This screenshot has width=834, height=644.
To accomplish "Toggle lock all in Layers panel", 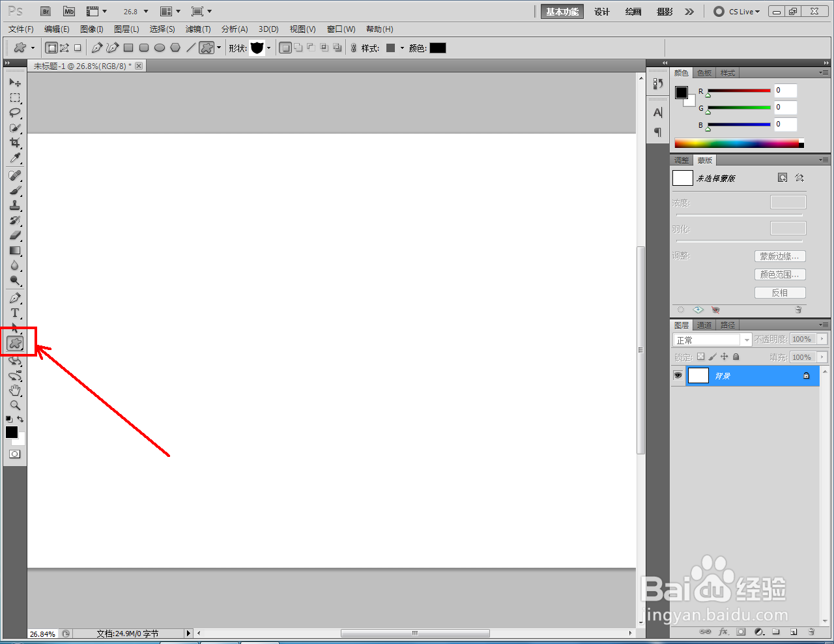I will click(x=736, y=357).
